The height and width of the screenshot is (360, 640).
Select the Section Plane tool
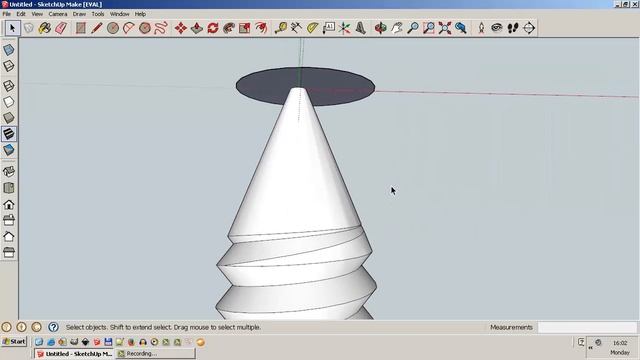[529, 28]
